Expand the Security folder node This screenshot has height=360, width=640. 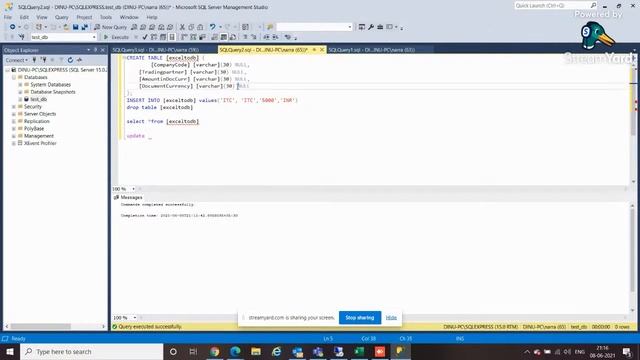pyautogui.click(x=14, y=107)
